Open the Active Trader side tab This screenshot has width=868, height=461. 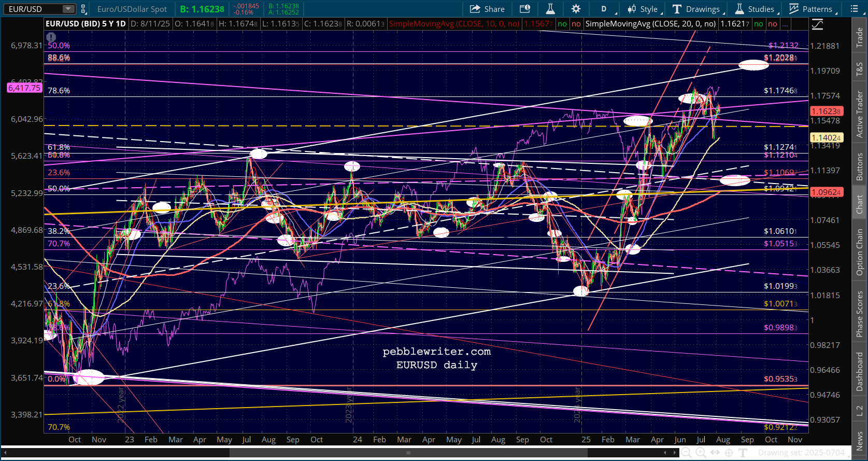860,114
